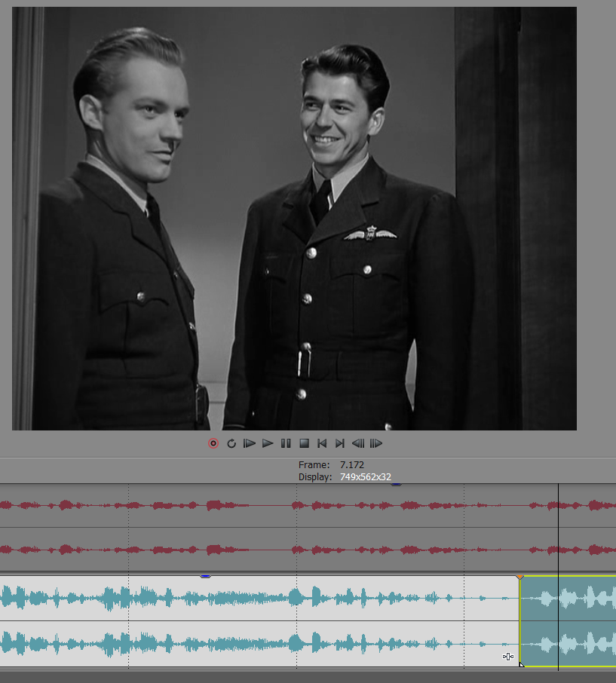Stop playback with the square Stop button
The image size is (616, 683).
(x=304, y=443)
